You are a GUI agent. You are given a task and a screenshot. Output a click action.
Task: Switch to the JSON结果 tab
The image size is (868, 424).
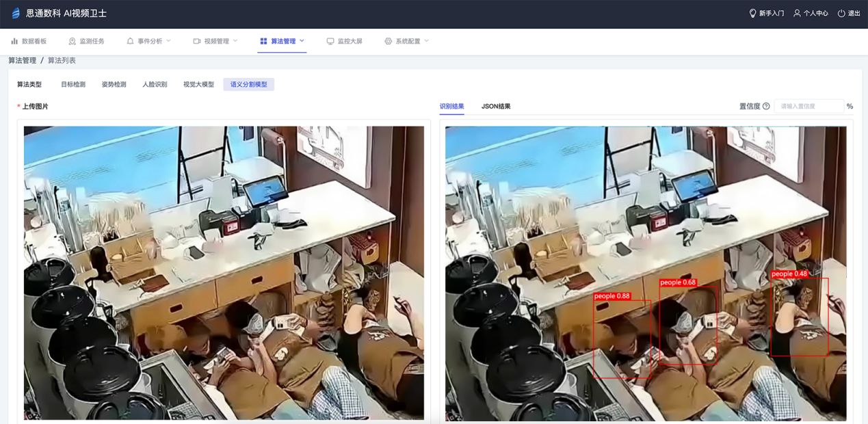tap(496, 106)
